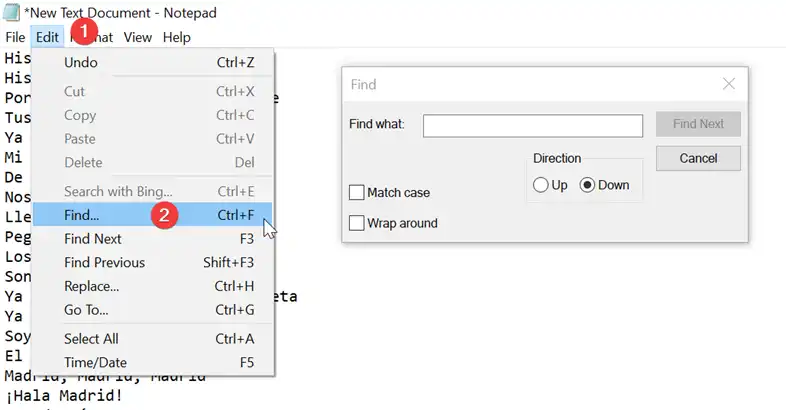Click into the Find what text field

click(533, 125)
